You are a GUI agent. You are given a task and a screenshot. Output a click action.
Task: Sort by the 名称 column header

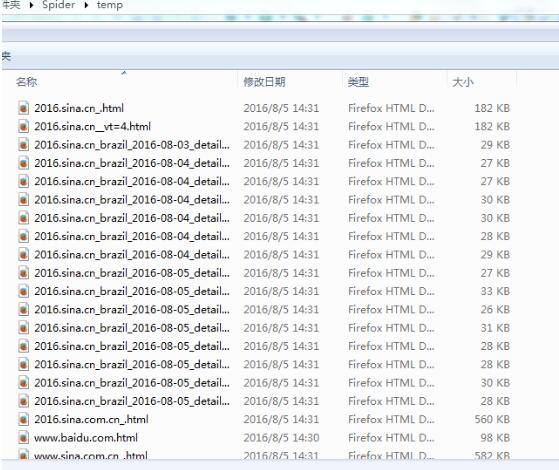click(26, 82)
